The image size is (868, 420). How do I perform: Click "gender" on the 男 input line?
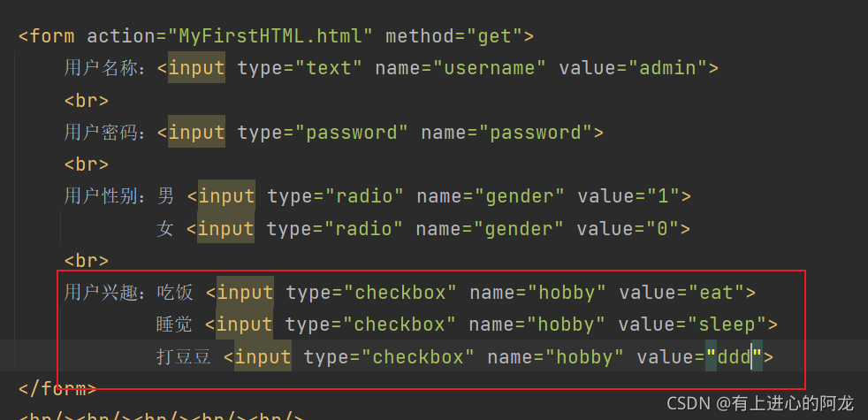[x=519, y=196]
